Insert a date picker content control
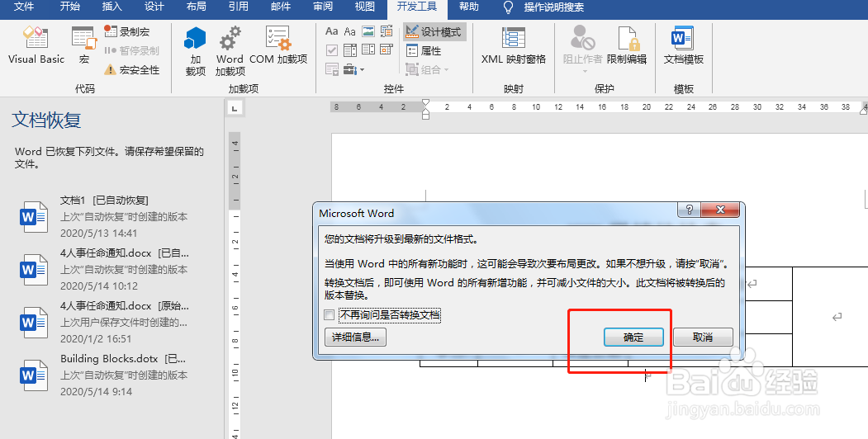 coord(387,50)
